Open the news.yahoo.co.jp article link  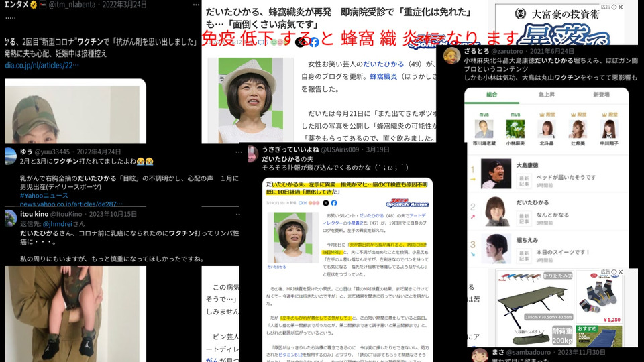tap(71, 204)
